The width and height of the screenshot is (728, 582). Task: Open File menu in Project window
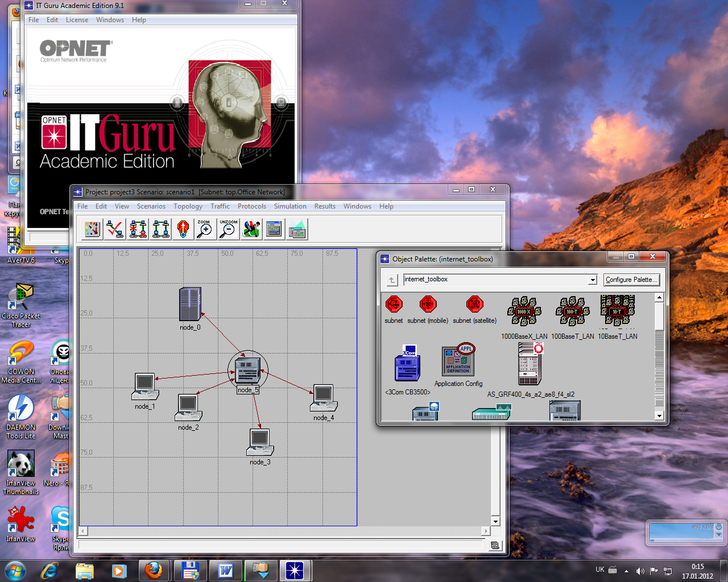pos(82,206)
